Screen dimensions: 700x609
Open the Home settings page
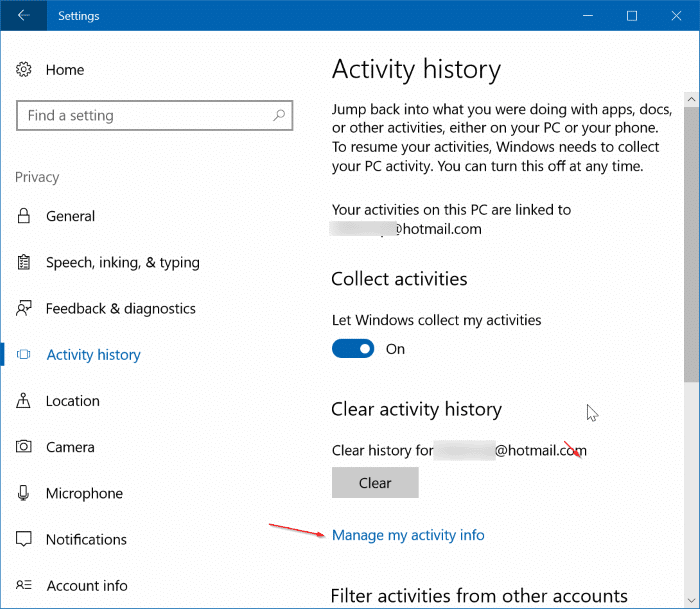coord(65,70)
